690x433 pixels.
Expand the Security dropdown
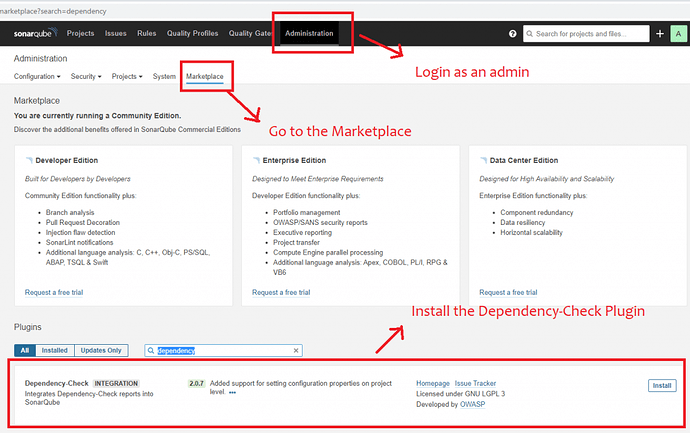pyautogui.click(x=86, y=76)
